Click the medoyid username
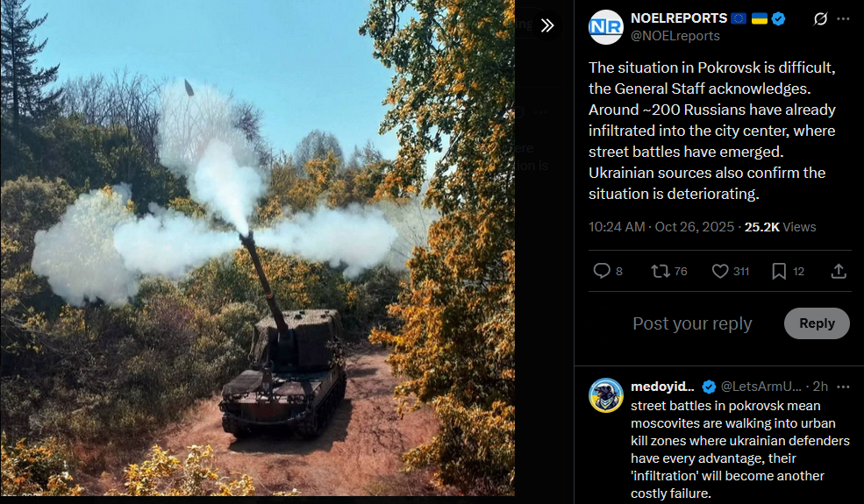The image size is (864, 504). [662, 387]
